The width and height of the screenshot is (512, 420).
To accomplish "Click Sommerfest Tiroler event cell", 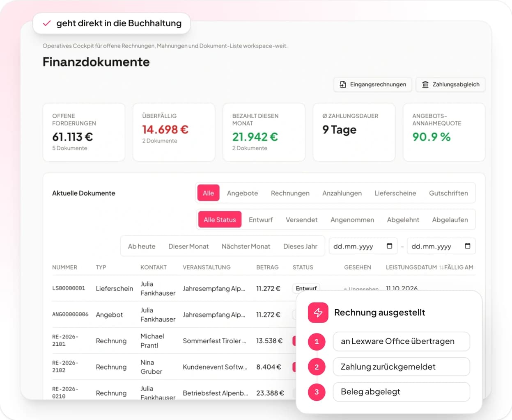I will (214, 341).
